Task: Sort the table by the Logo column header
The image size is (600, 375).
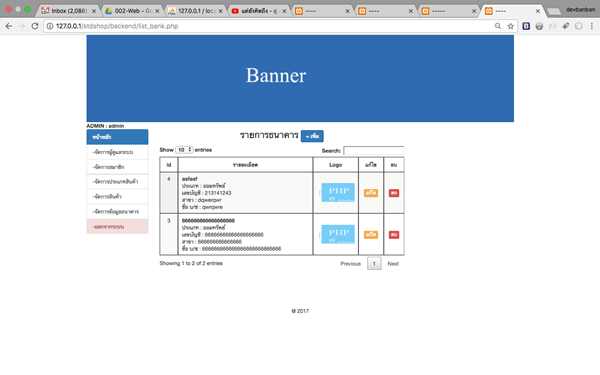Action: coord(336,165)
